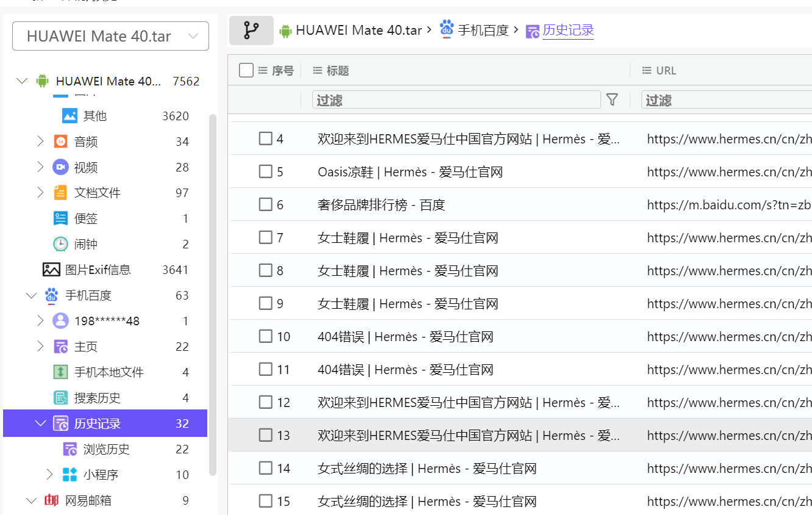Click the 小程序 mini-program icon
The height and width of the screenshot is (515, 812).
[69, 475]
